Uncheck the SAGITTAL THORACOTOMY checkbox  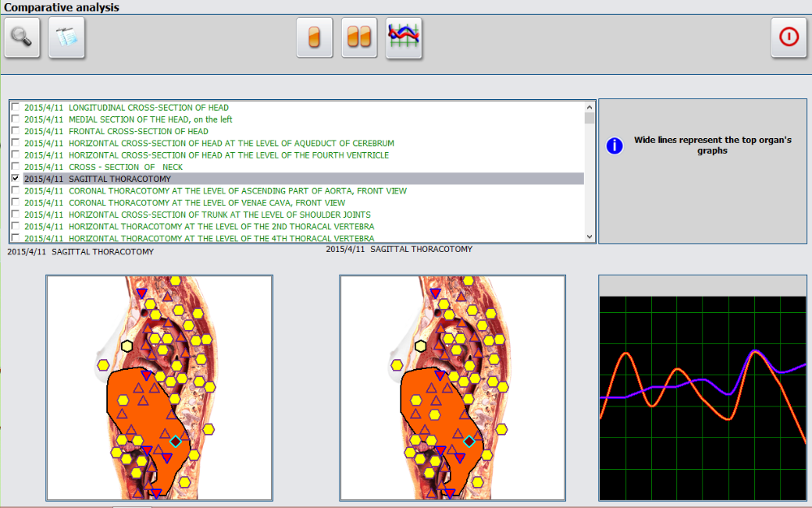pos(15,179)
